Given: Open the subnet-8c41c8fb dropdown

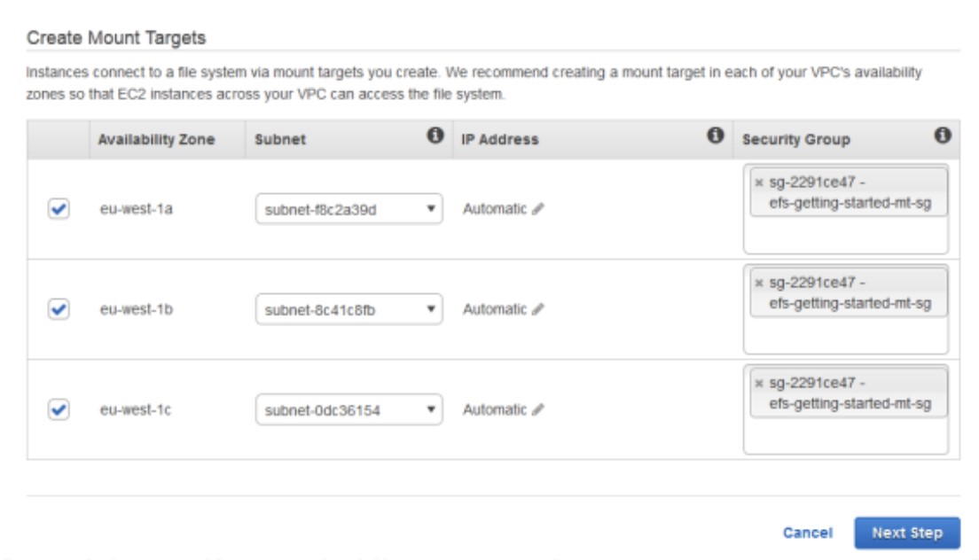Looking at the screenshot, I should pyautogui.click(x=349, y=310).
